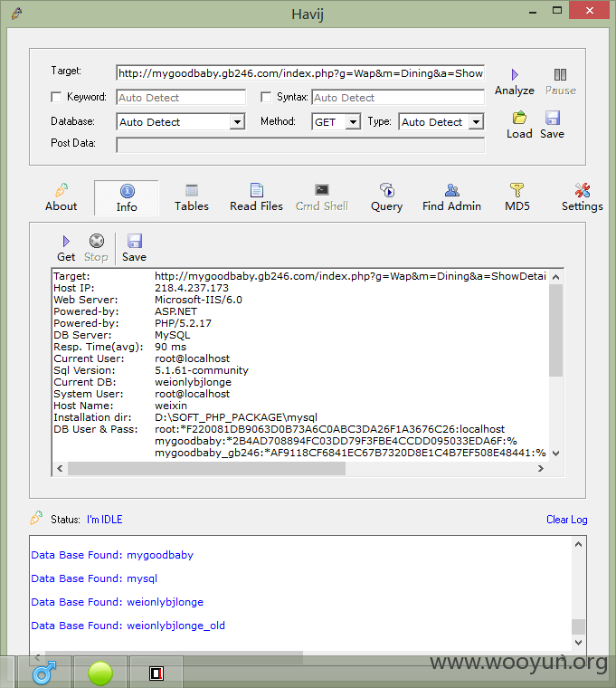
Task: Click the Syntax Auto Detect field
Action: (398, 98)
